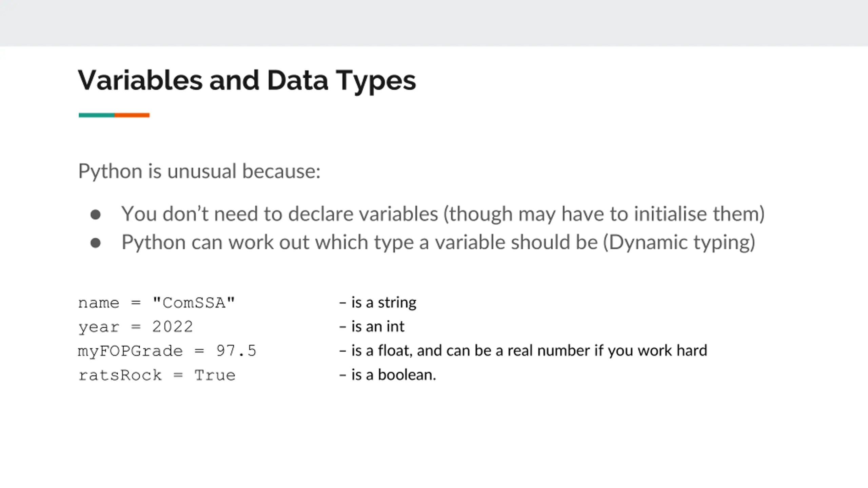Click the "Variables and Data Types" slide title
This screenshot has width=868, height=488.
[247, 81]
